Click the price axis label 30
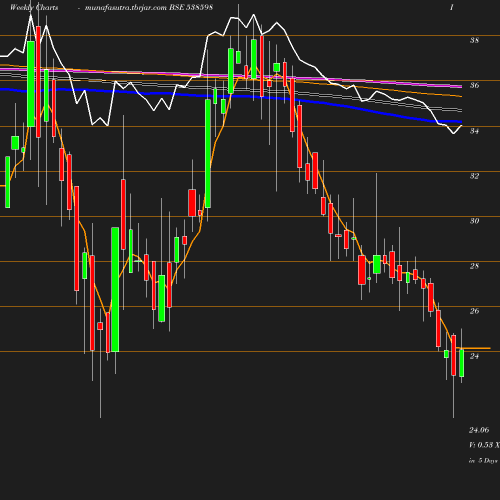Image resolution: width=500 pixels, height=500 pixels. coord(474,221)
